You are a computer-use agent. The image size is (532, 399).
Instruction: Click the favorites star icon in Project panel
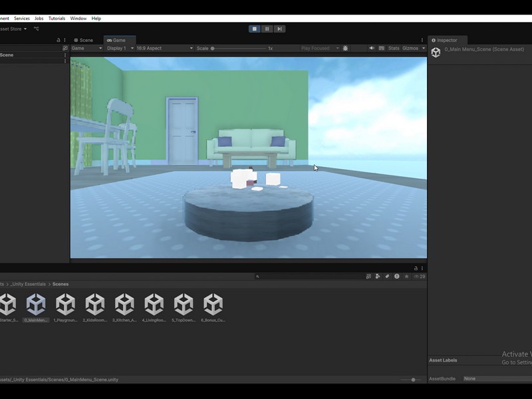(406, 277)
